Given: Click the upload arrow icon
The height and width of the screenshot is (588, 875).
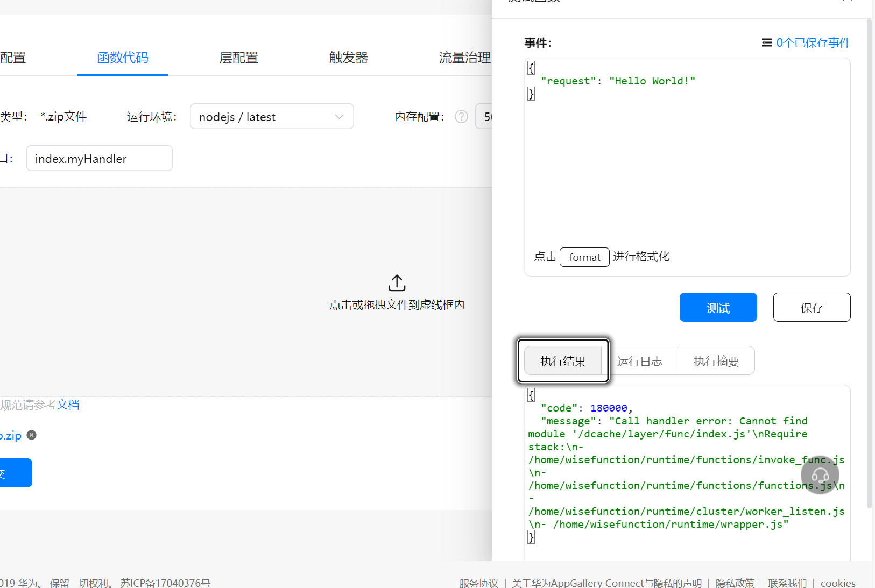Looking at the screenshot, I should tap(397, 282).
